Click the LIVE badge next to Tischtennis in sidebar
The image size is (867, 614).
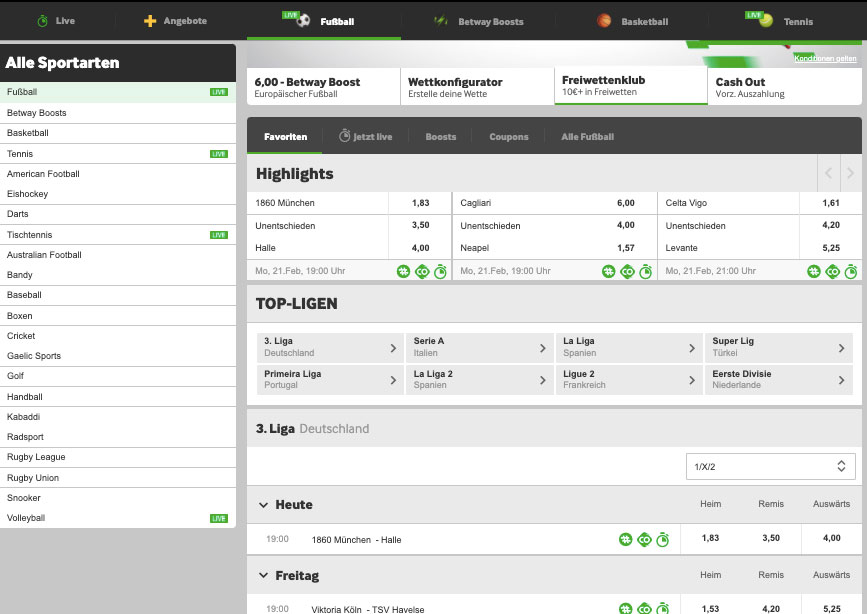[219, 235]
